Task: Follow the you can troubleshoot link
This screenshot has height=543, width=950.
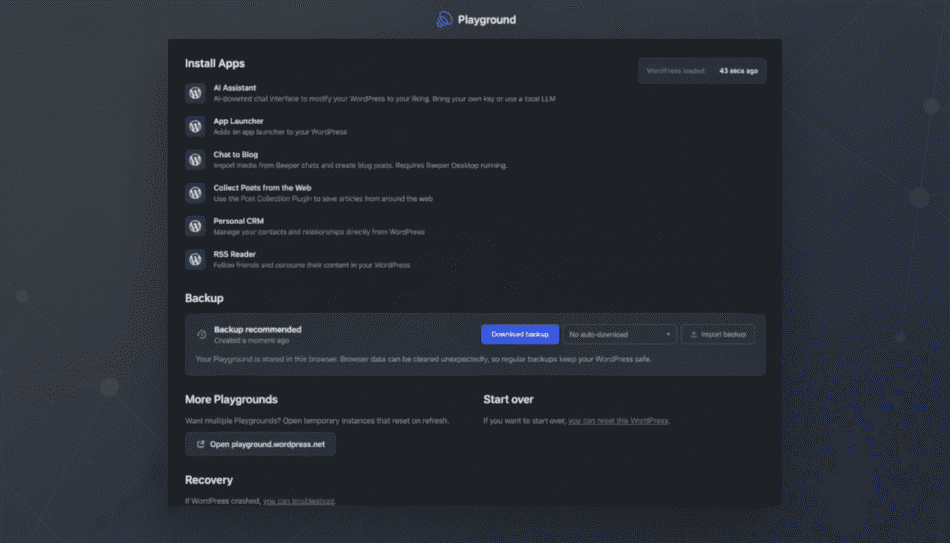Action: click(x=299, y=500)
